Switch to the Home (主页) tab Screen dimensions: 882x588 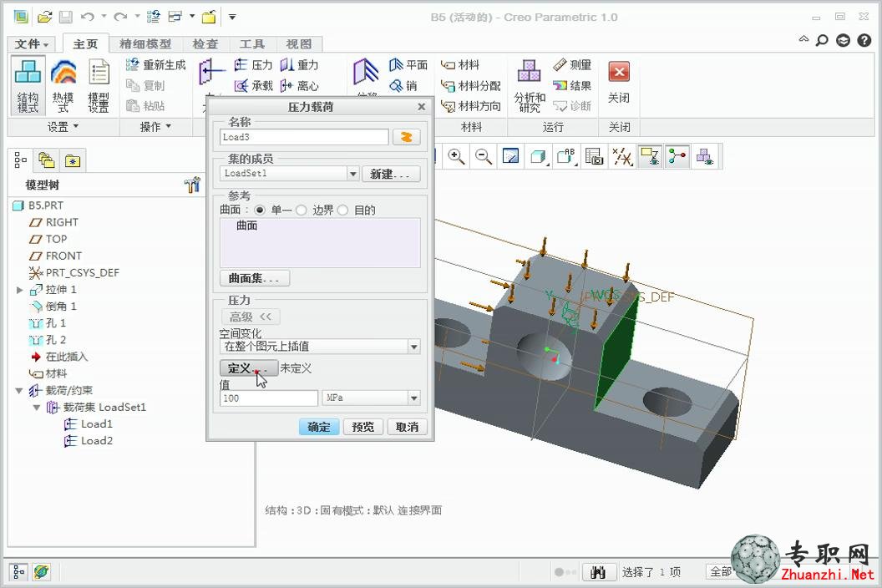point(85,44)
